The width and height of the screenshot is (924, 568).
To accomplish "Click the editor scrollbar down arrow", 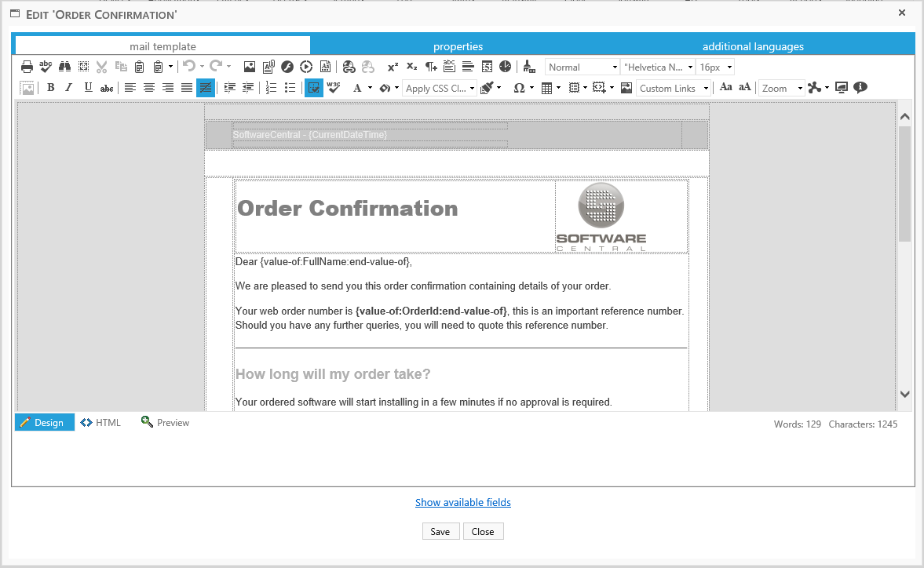I will click(904, 394).
